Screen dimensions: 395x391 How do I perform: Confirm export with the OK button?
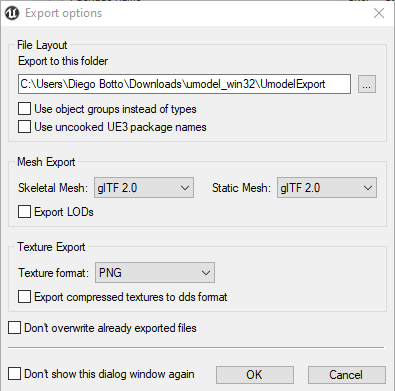pos(255,375)
